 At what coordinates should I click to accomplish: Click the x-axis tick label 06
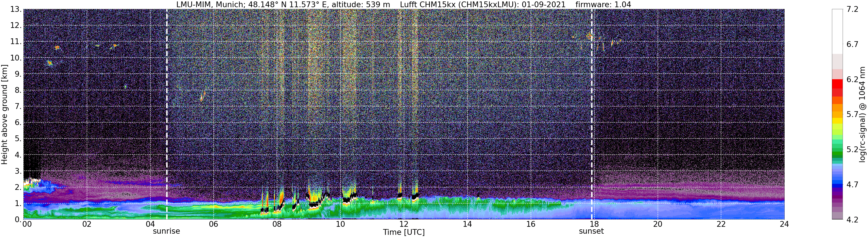(214, 224)
